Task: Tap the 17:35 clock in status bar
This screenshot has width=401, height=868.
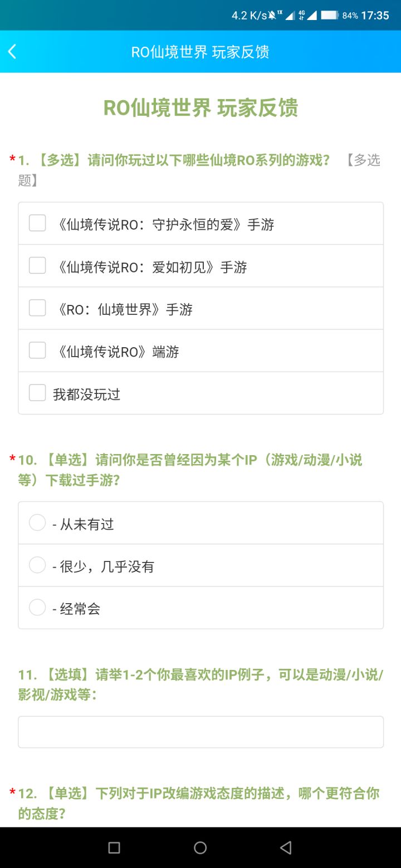Action: pyautogui.click(x=375, y=16)
